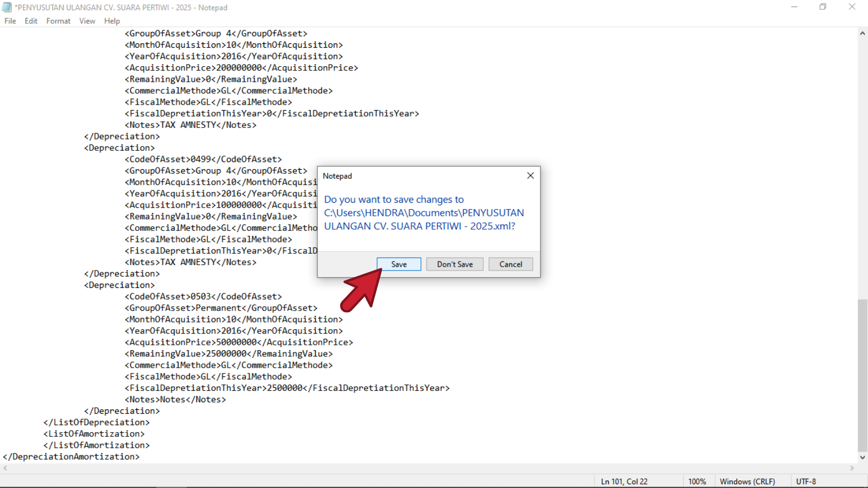The height and width of the screenshot is (488, 868).
Task: Click the Notepad icon in the title bar
Action: click(x=7, y=7)
